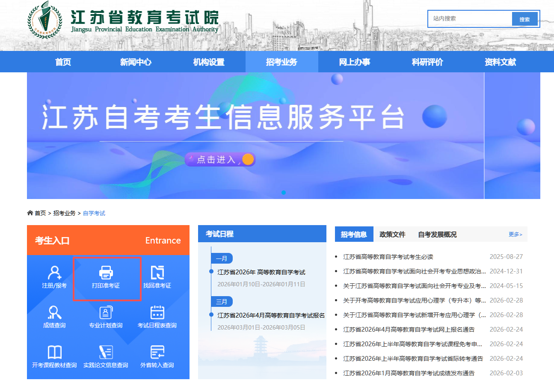Viewport: 554px width, 392px height.
Task: Open the 网上办事 navigation menu
Action: 355,62
